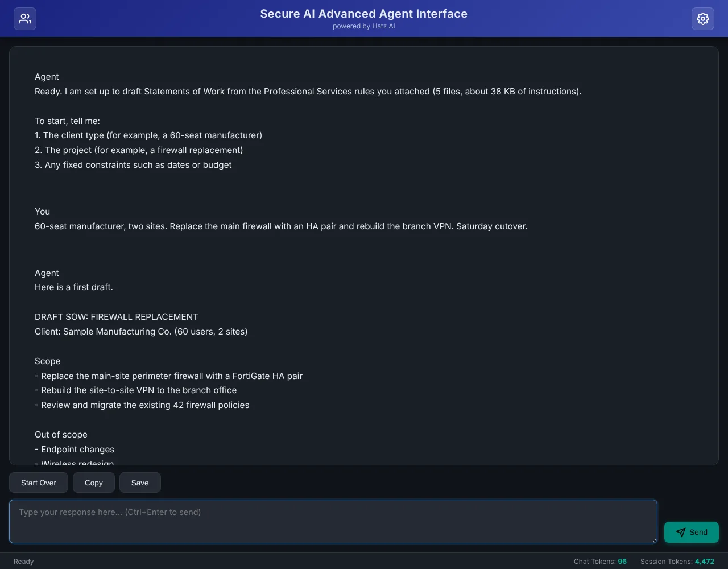Click the powered by Hatz AI subtitle

coord(364,26)
